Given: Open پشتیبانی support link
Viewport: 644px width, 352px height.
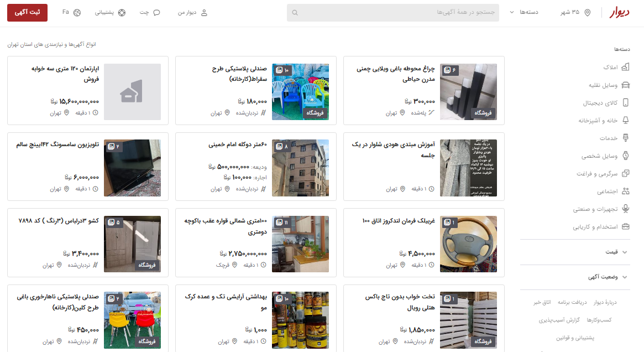Looking at the screenshot, I should [x=110, y=13].
